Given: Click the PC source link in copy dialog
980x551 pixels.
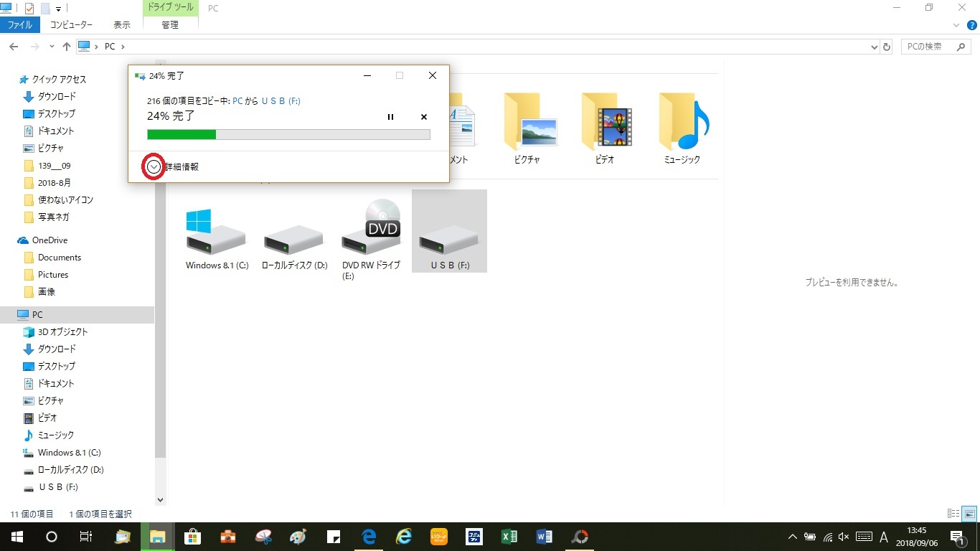Looking at the screenshot, I should click(238, 101).
